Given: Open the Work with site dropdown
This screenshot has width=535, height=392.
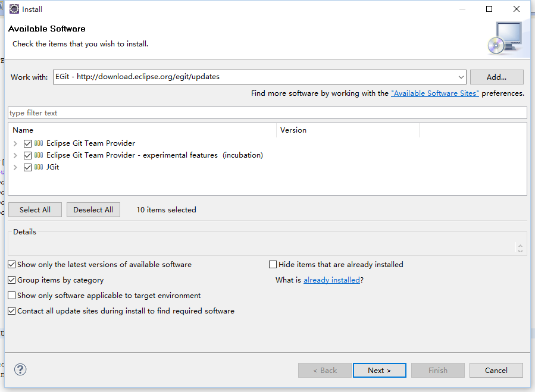Looking at the screenshot, I should pos(461,77).
